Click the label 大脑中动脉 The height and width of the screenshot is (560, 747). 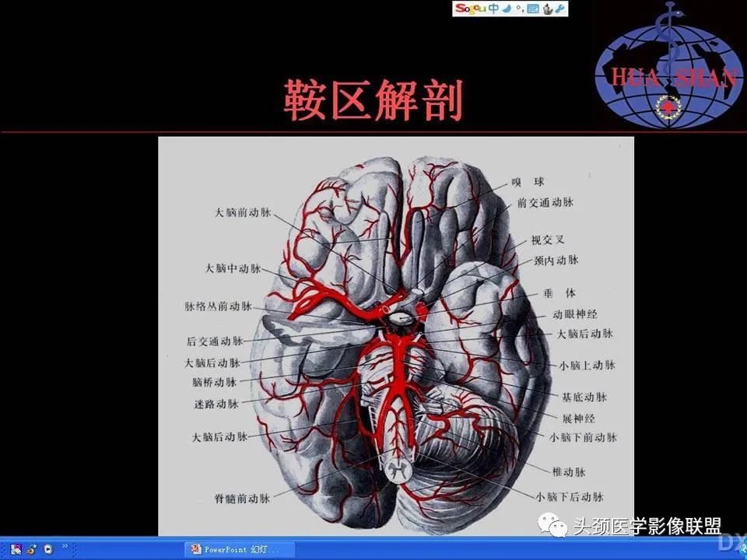(233, 268)
